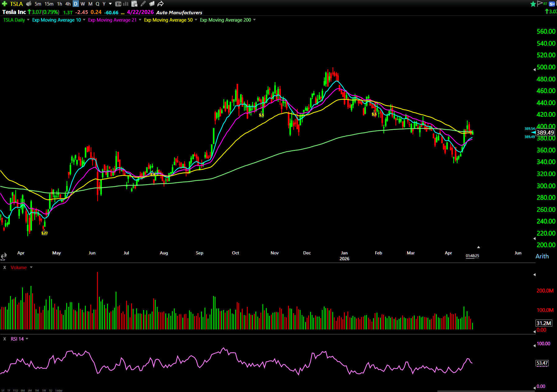557x392 pixels.
Task: Open the add-indicator table icon
Action: coord(134,4)
